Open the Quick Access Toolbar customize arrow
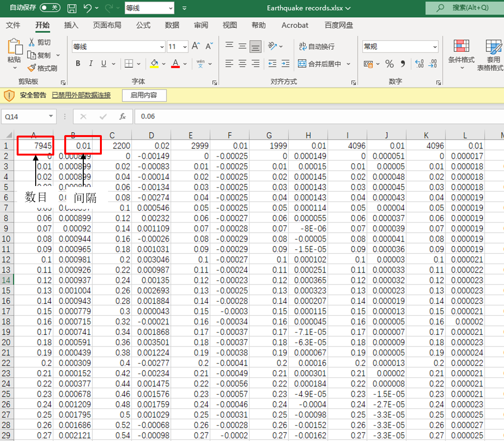The height and width of the screenshot is (441, 504). point(185,9)
